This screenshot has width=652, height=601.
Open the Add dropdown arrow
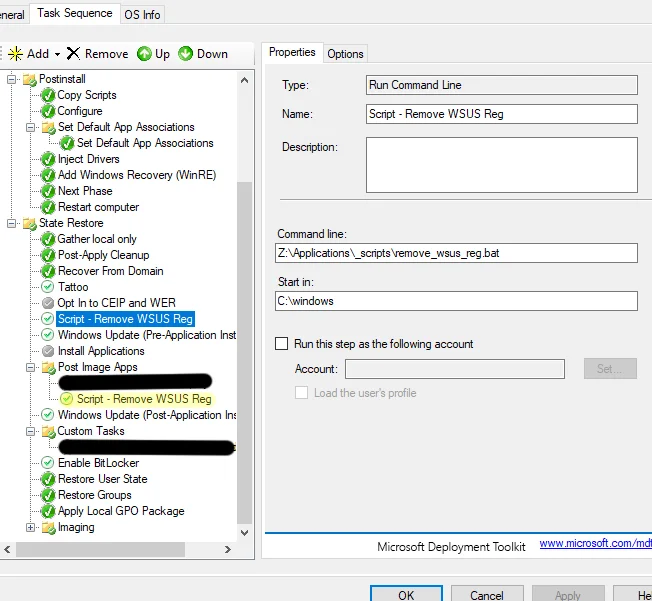[x=57, y=54]
